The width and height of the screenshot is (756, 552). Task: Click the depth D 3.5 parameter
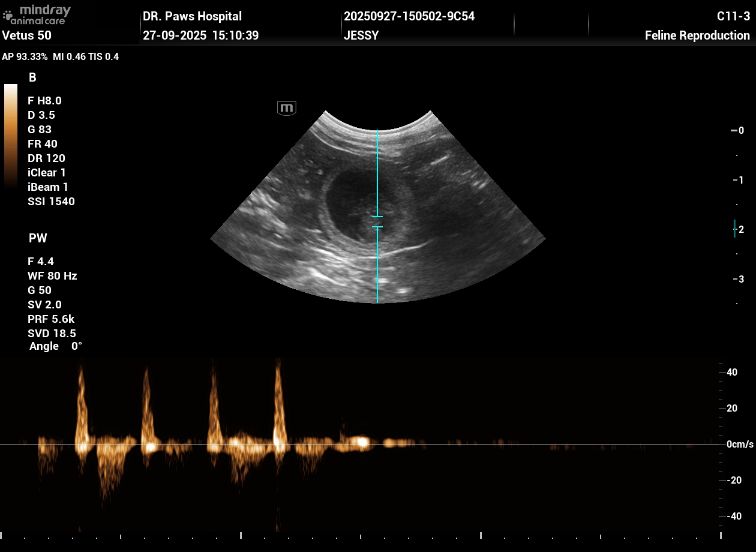tap(41, 115)
